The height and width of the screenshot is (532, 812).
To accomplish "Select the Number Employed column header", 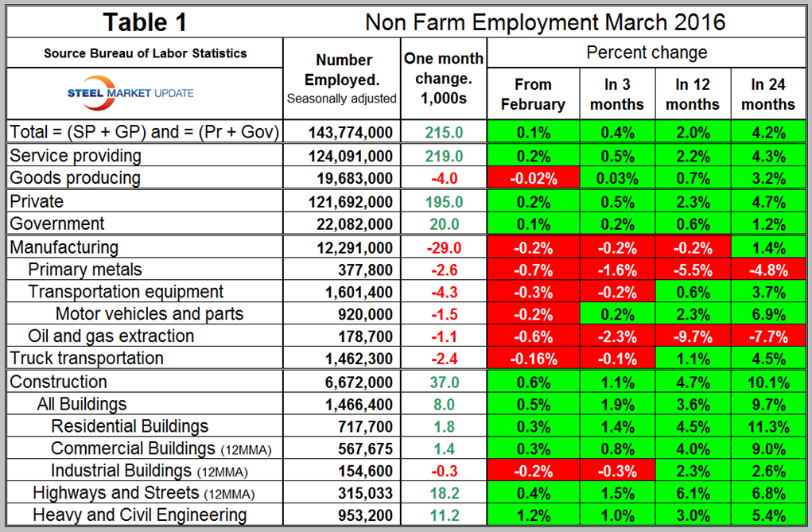I will (x=344, y=78).
